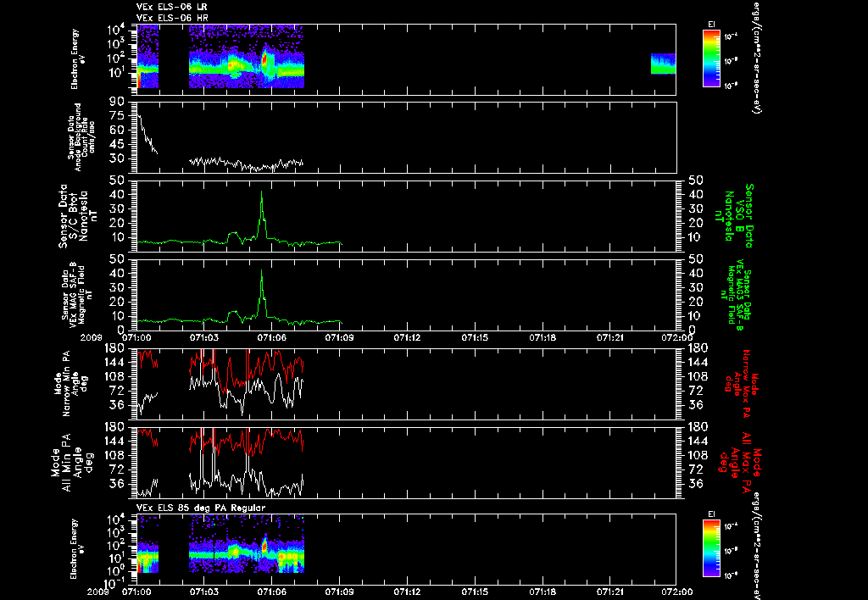Select the rainbow color bar beside the ELS-06 spectrogram
Image resolution: width=868 pixels, height=600 pixels.
coord(711,58)
